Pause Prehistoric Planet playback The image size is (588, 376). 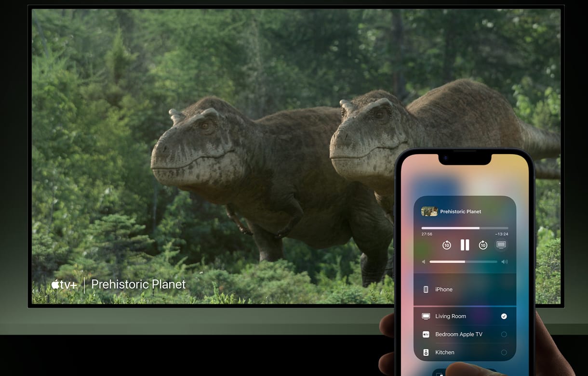coord(465,245)
